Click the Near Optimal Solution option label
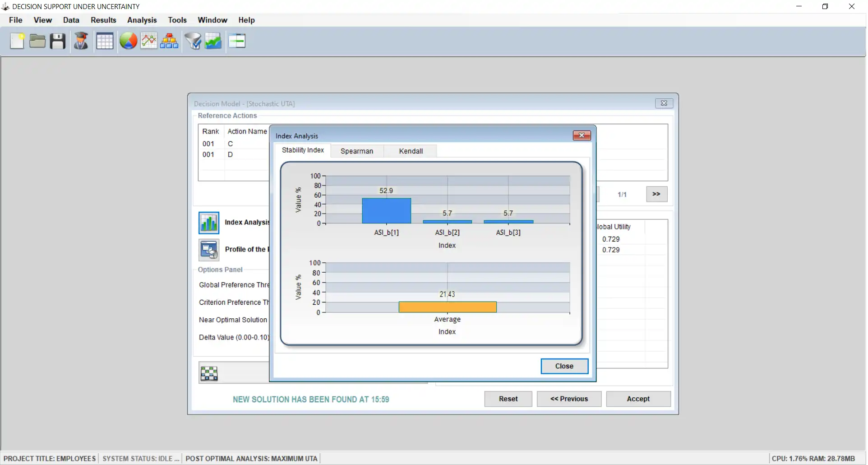The height and width of the screenshot is (465, 868). (233, 320)
